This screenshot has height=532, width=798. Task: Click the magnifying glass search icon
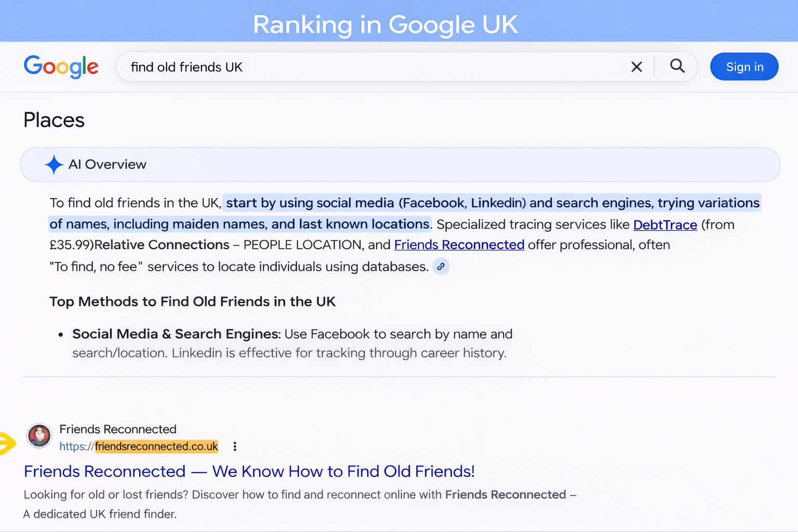tap(677, 66)
